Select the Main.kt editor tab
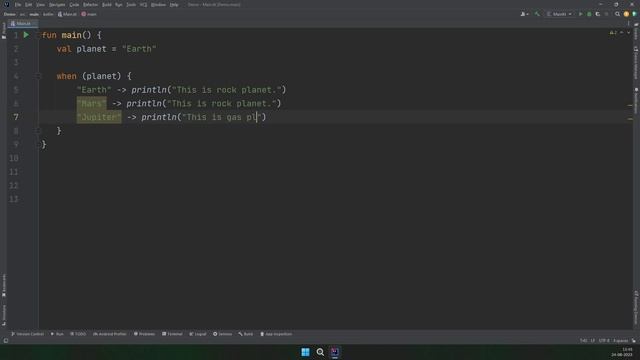 coord(23,24)
